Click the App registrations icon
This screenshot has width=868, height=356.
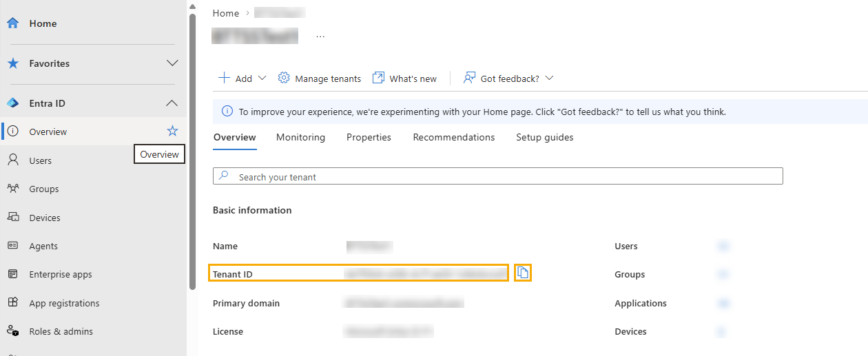[x=13, y=303]
